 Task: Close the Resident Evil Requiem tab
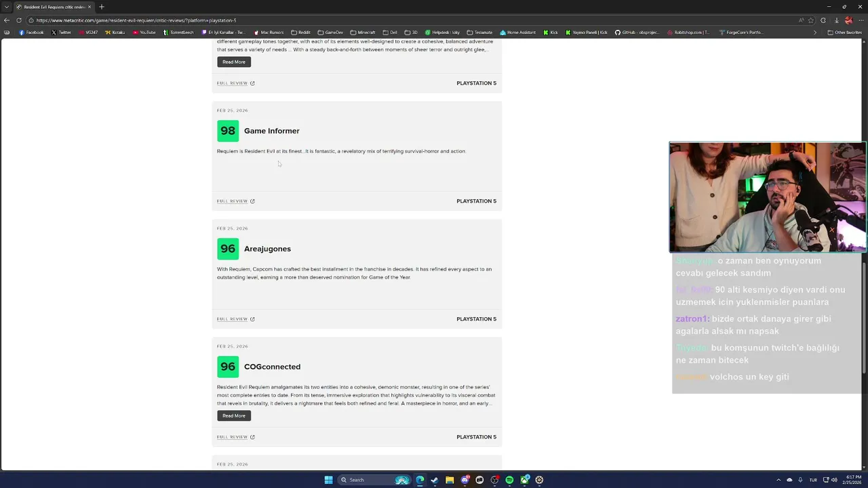coord(89,7)
